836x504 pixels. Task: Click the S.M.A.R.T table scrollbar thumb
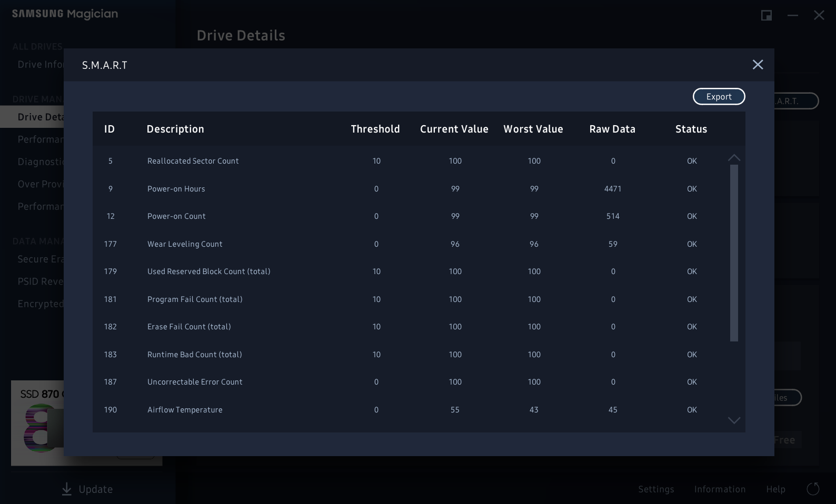tap(734, 253)
